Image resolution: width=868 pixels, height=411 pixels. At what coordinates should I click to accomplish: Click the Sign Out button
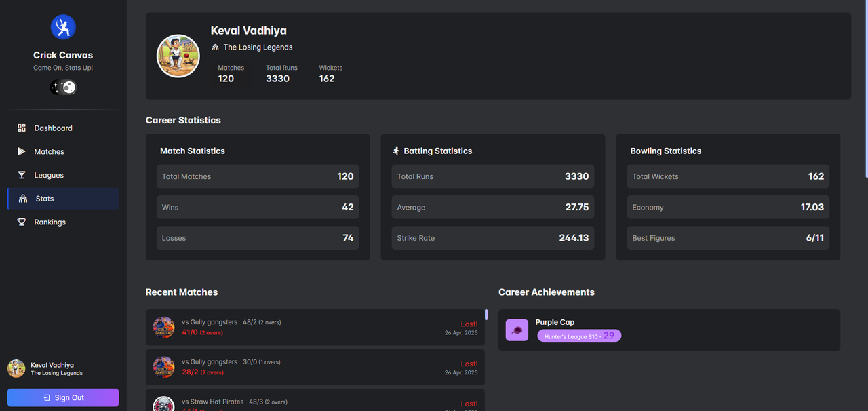(x=63, y=397)
